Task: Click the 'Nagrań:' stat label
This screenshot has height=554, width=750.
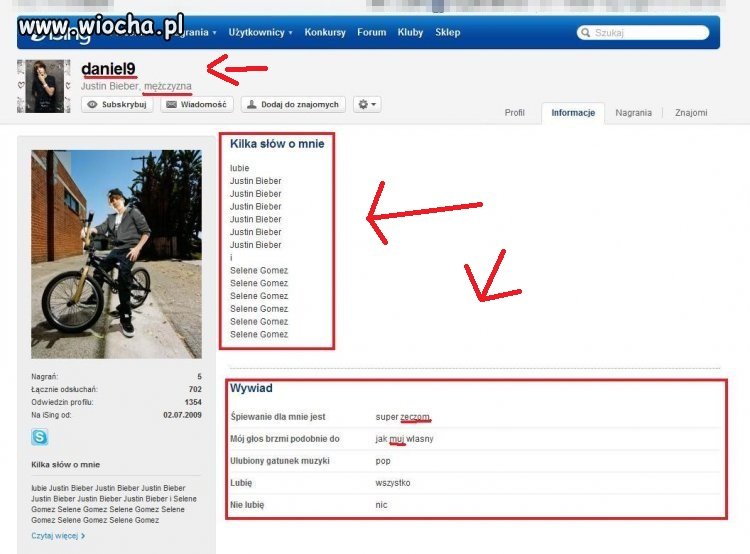Action: click(x=44, y=377)
